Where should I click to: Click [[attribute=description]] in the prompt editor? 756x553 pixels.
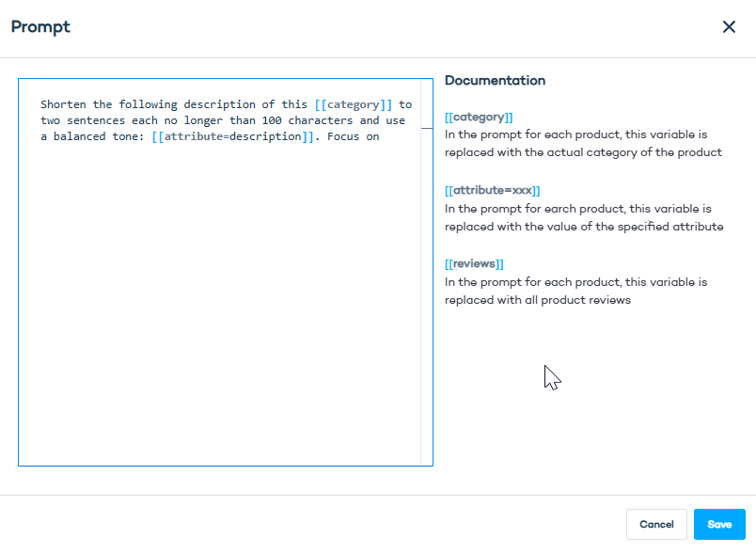232,136
